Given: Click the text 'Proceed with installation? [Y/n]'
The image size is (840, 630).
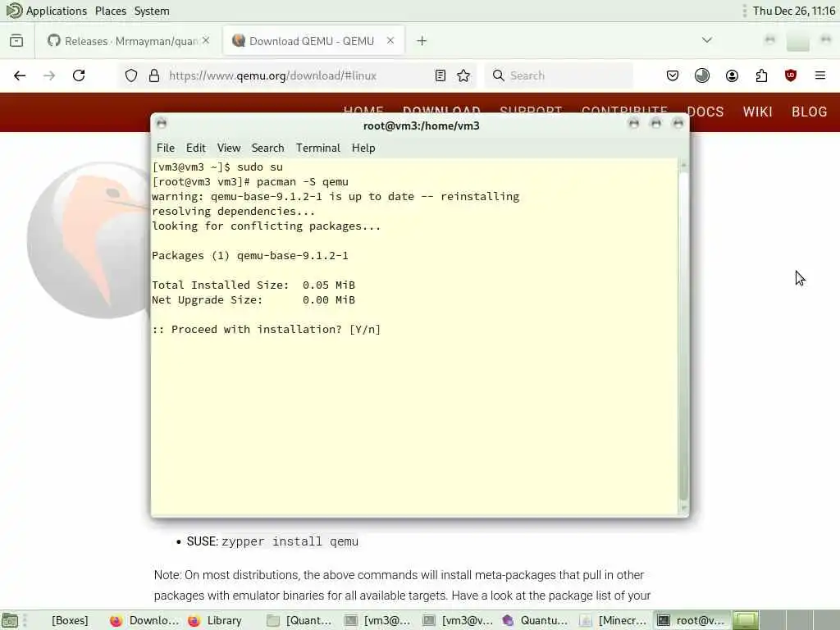Looking at the screenshot, I should click(276, 330).
